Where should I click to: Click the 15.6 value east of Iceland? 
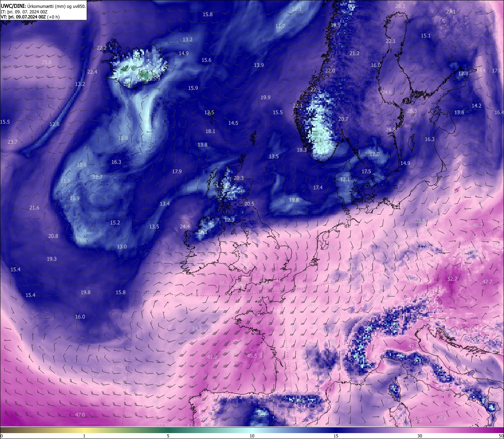click(206, 60)
